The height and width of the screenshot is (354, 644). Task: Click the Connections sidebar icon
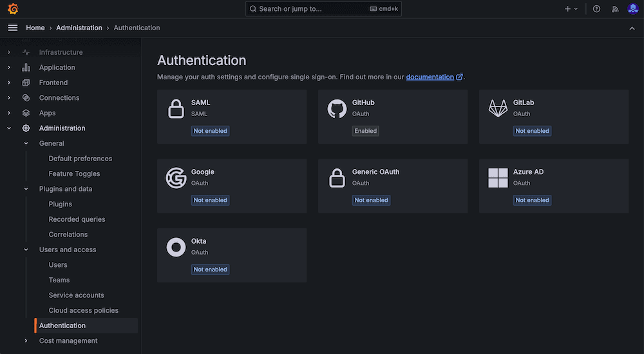click(x=26, y=98)
